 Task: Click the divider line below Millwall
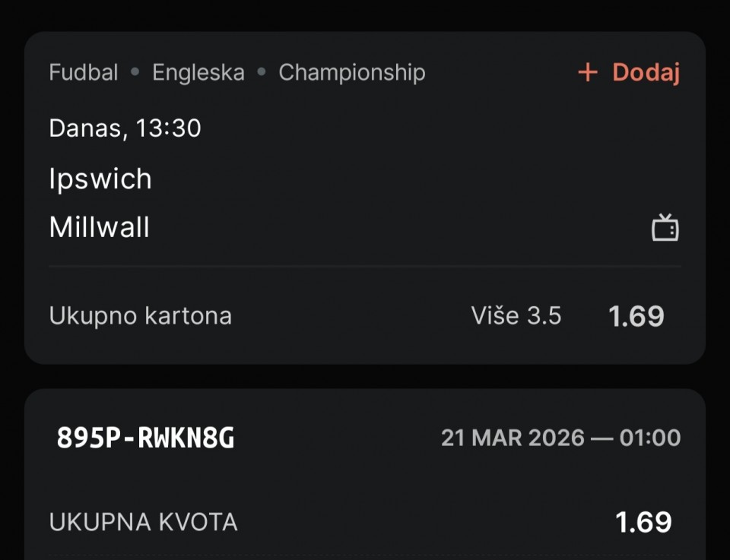(365, 267)
